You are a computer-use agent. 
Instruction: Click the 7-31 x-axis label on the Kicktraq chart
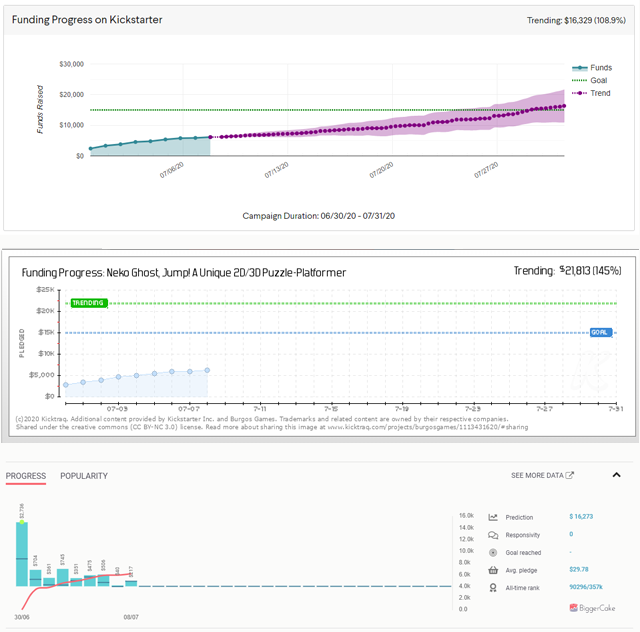(616, 409)
